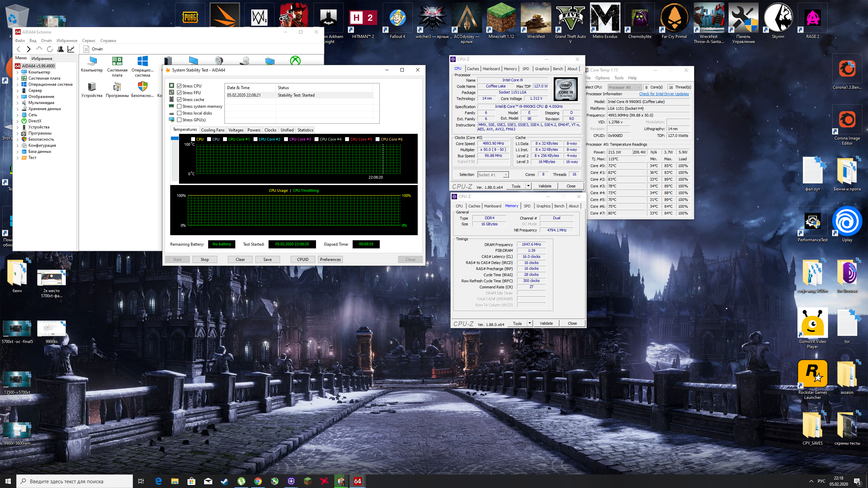
Task: Switch to the Voltages tab
Action: 236,130
